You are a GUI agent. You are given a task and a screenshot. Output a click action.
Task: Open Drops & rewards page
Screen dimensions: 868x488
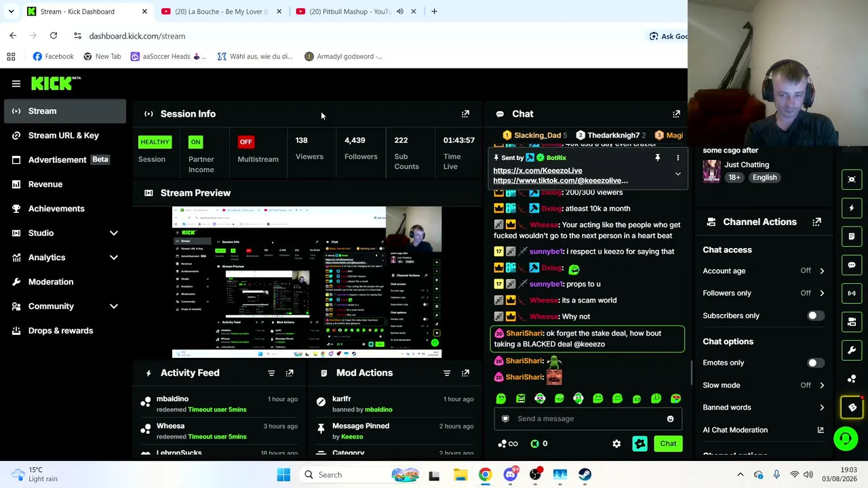[65, 331]
